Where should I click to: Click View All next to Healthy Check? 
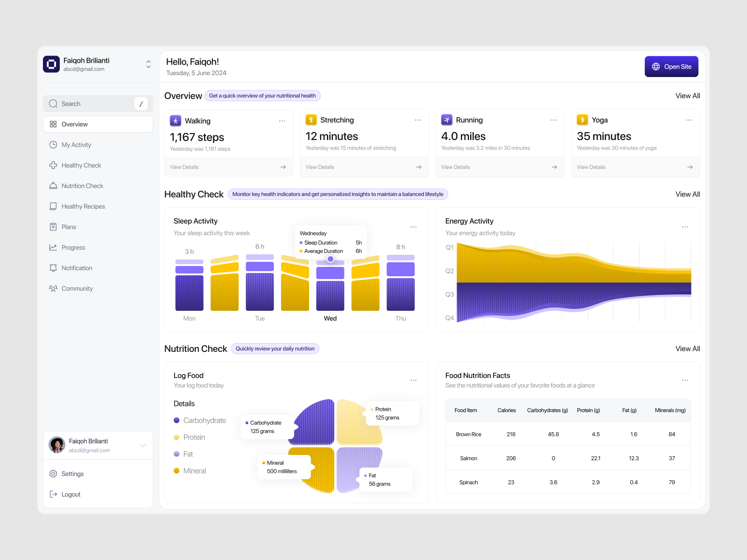[x=687, y=194]
